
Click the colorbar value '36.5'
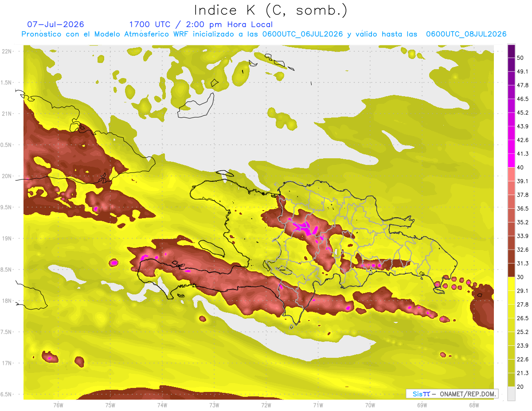522,208
